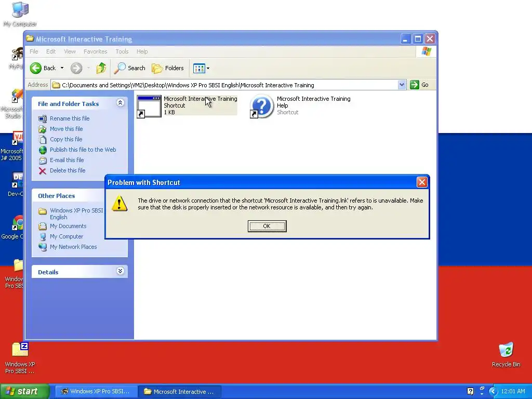The height and width of the screenshot is (399, 532).
Task: Click the Start button
Action: [x=24, y=391]
